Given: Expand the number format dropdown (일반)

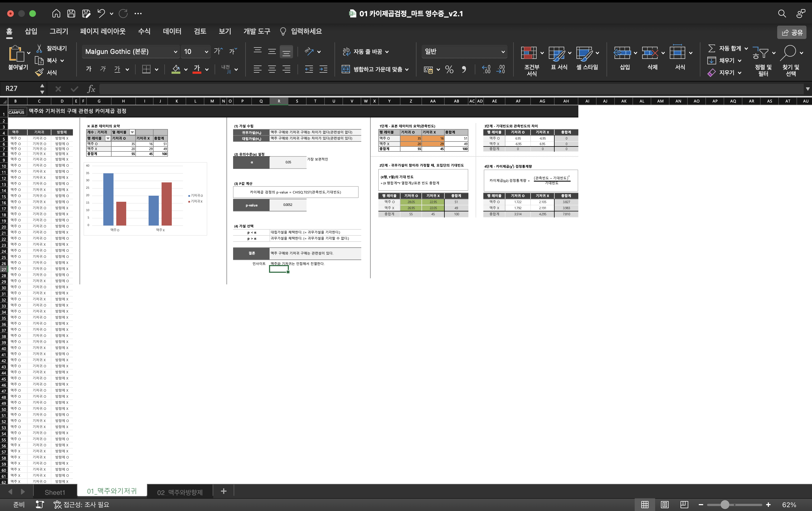Looking at the screenshot, I should click(503, 52).
